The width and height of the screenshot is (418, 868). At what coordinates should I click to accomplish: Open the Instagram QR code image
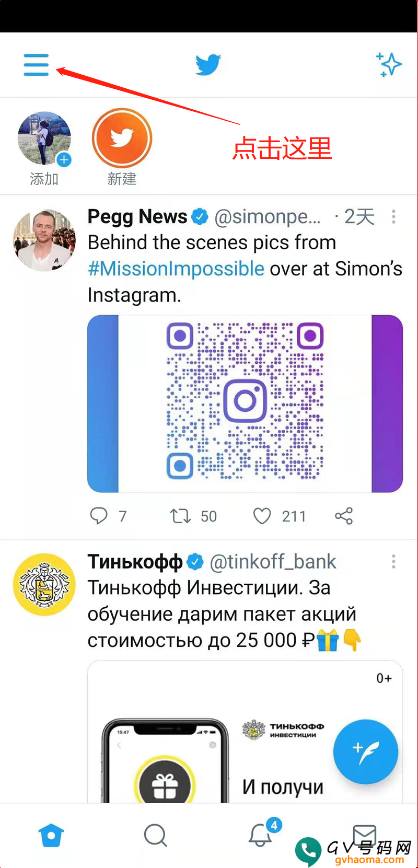click(x=245, y=403)
